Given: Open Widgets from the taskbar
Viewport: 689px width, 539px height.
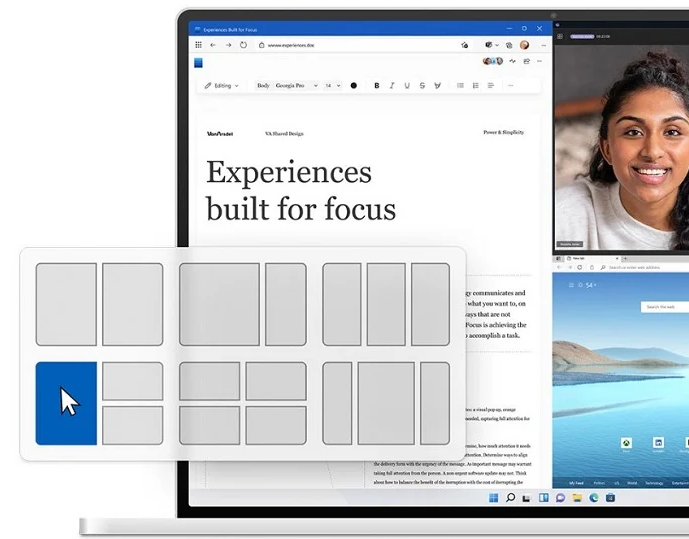Looking at the screenshot, I should [x=544, y=498].
